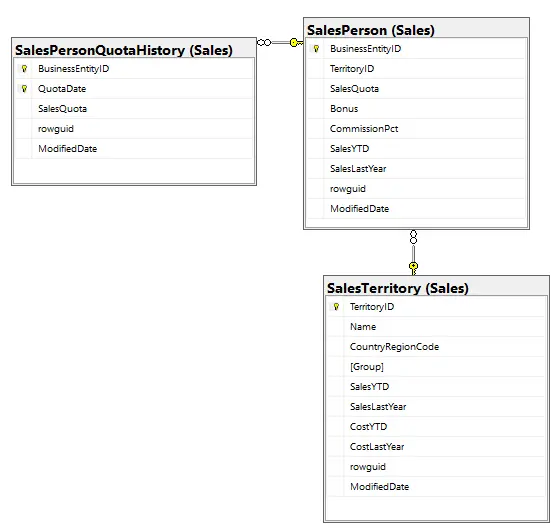Select key icon of BusinessEntityID in SalesPersonQuotaHistory
Viewport: 551px width, 528px height.
click(24, 69)
